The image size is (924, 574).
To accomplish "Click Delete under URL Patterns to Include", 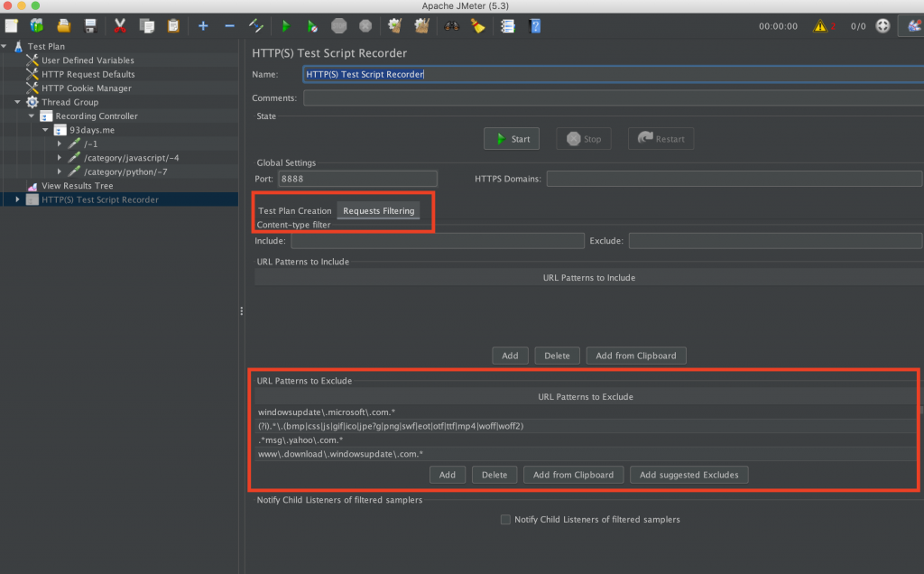I will 557,356.
